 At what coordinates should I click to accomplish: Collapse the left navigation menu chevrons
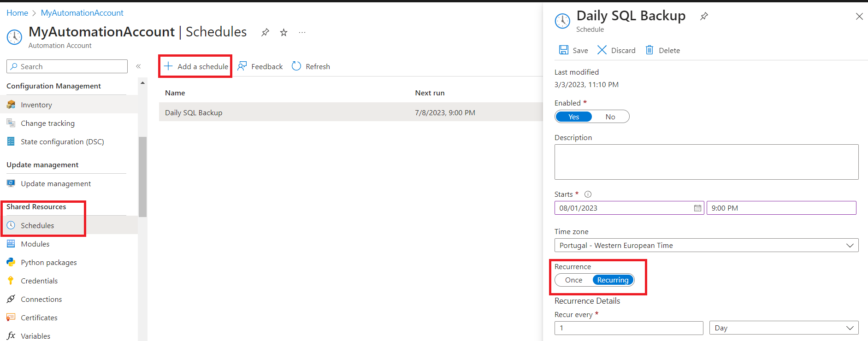click(138, 66)
